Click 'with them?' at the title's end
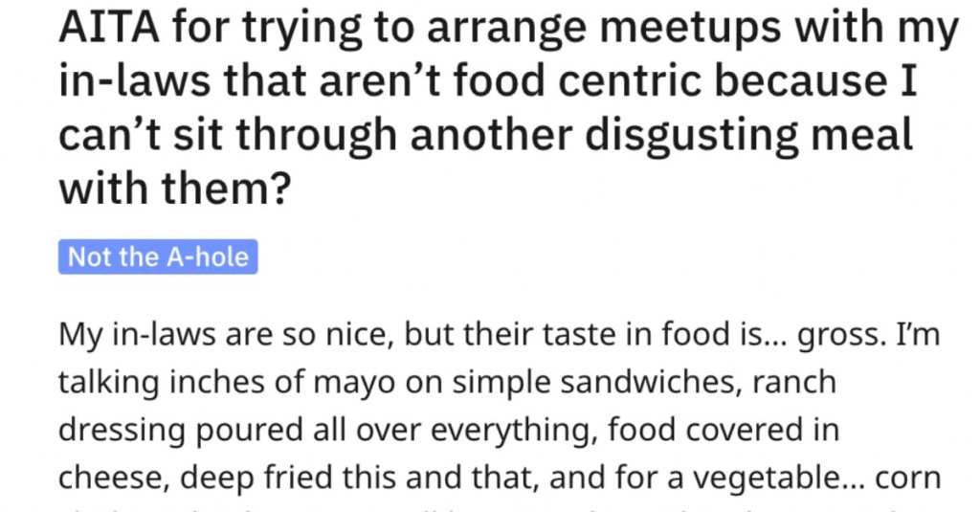This screenshot has width=980, height=512. click(175, 189)
